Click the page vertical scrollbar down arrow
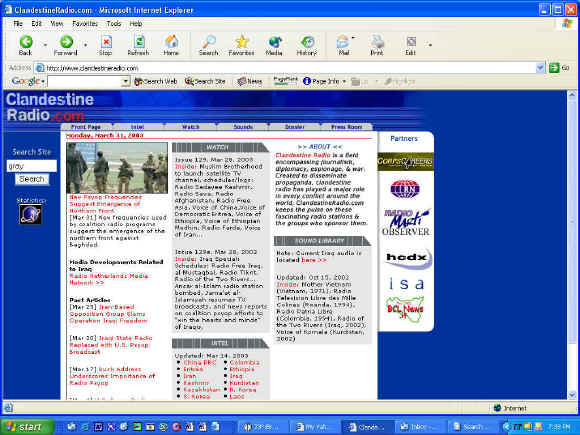The image size is (580, 435). (572, 395)
